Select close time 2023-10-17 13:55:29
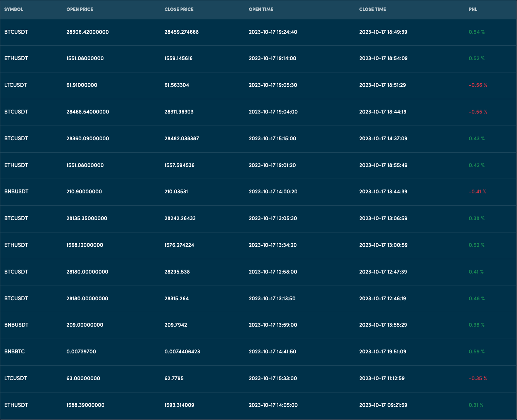517x420 pixels. tap(383, 325)
